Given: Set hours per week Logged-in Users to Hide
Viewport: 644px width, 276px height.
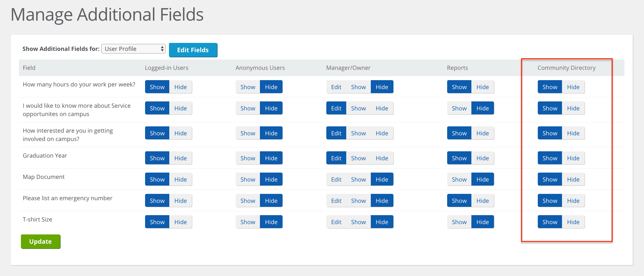Looking at the screenshot, I should click(x=181, y=87).
